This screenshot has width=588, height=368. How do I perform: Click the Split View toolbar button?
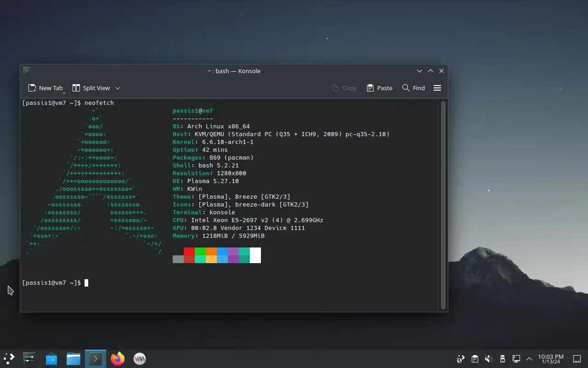(91, 88)
